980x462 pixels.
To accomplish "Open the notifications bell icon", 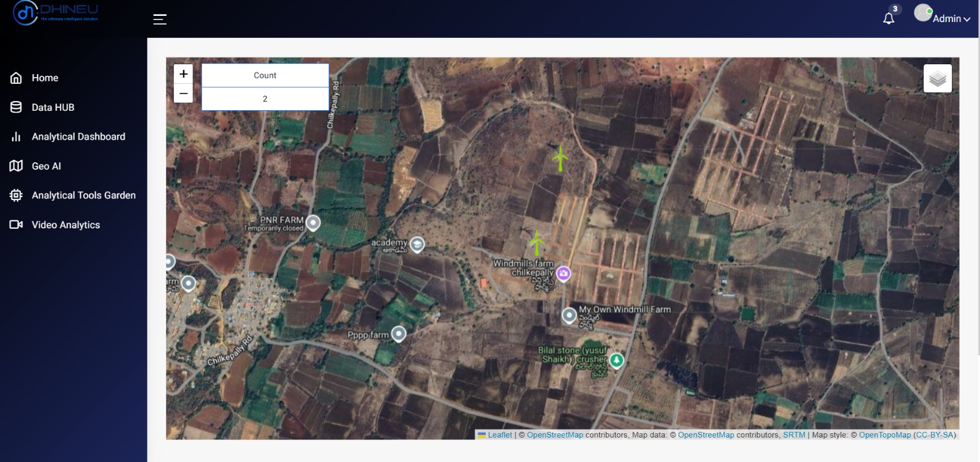I will point(889,18).
